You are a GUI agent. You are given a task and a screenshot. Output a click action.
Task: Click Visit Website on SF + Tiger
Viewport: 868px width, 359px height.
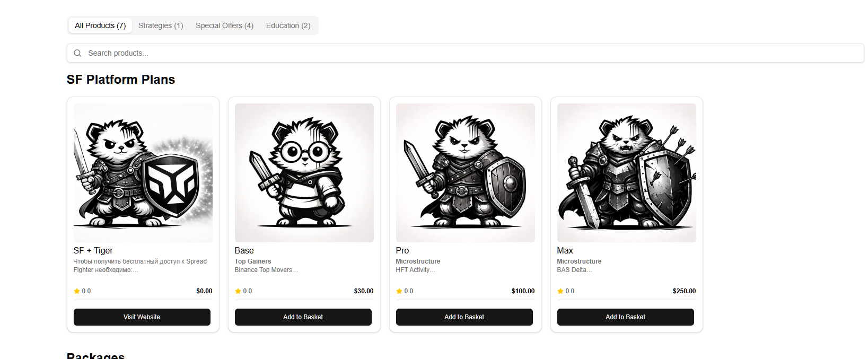coord(142,317)
